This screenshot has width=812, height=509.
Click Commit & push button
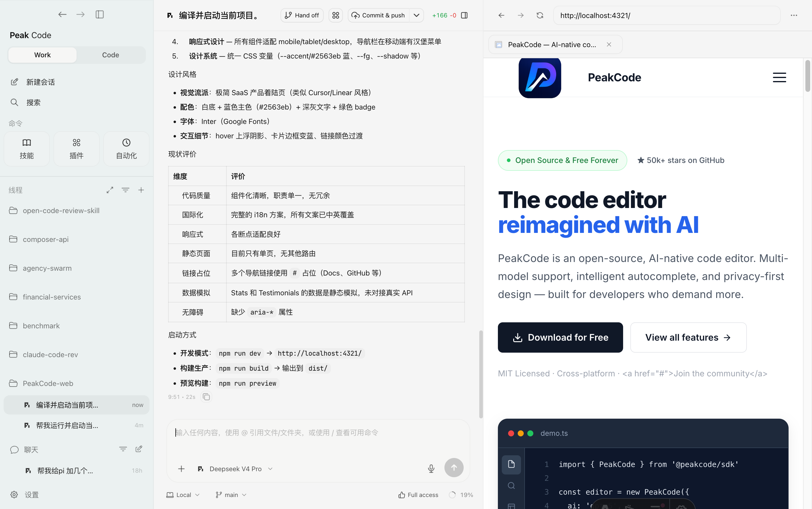pos(379,16)
